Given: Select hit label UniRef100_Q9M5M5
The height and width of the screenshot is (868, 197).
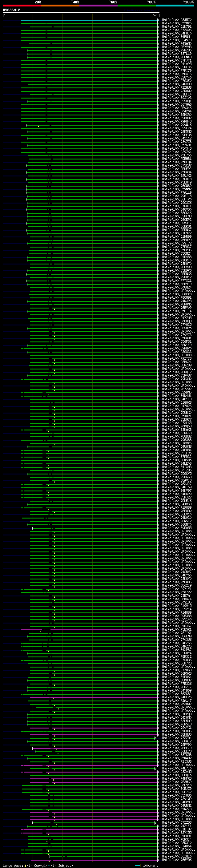Looking at the screenshot, I should (177, 131).
